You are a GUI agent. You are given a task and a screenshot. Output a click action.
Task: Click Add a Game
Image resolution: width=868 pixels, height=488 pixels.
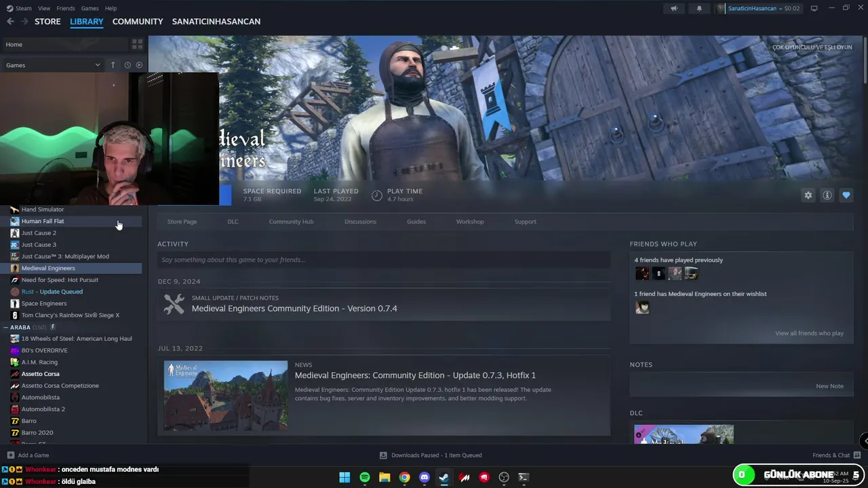point(28,455)
